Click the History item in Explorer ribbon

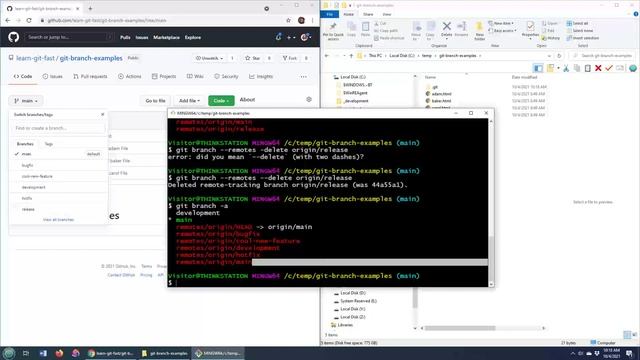[x=551, y=38]
